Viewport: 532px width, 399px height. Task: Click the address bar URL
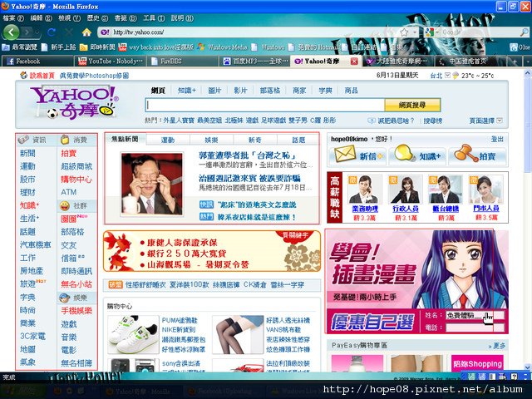pyautogui.click(x=139, y=32)
